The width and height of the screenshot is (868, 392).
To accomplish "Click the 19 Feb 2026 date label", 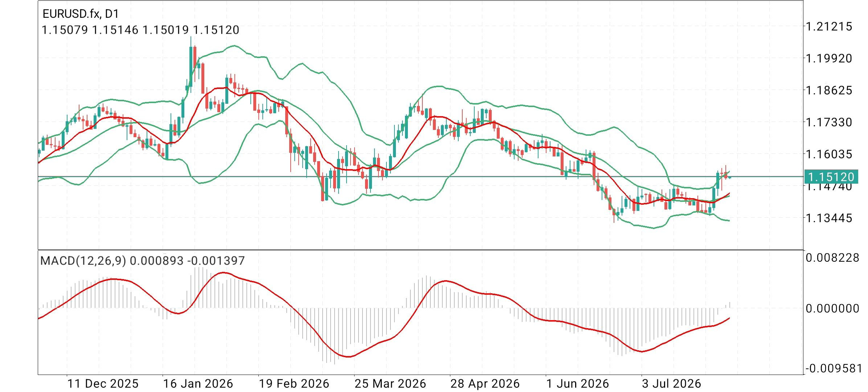I will 294,384.
